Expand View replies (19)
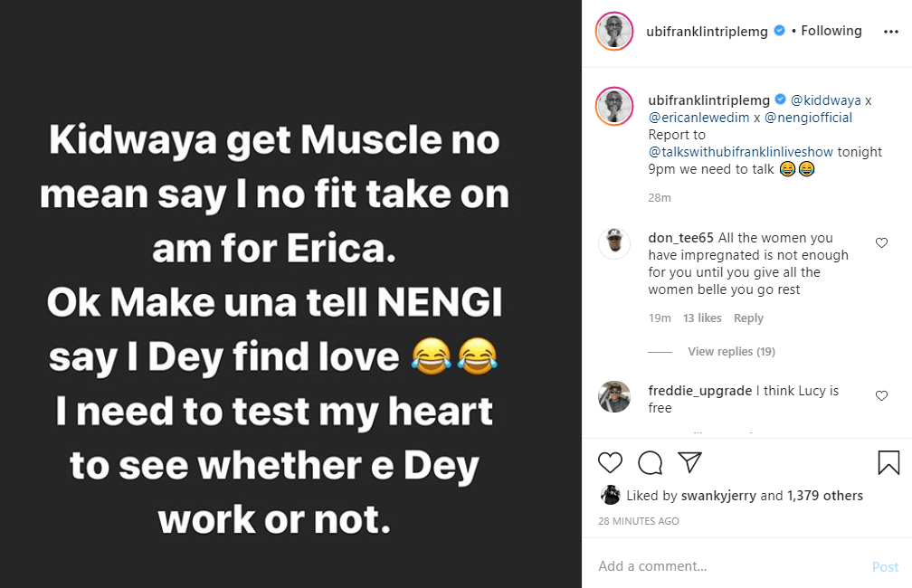 (731, 351)
